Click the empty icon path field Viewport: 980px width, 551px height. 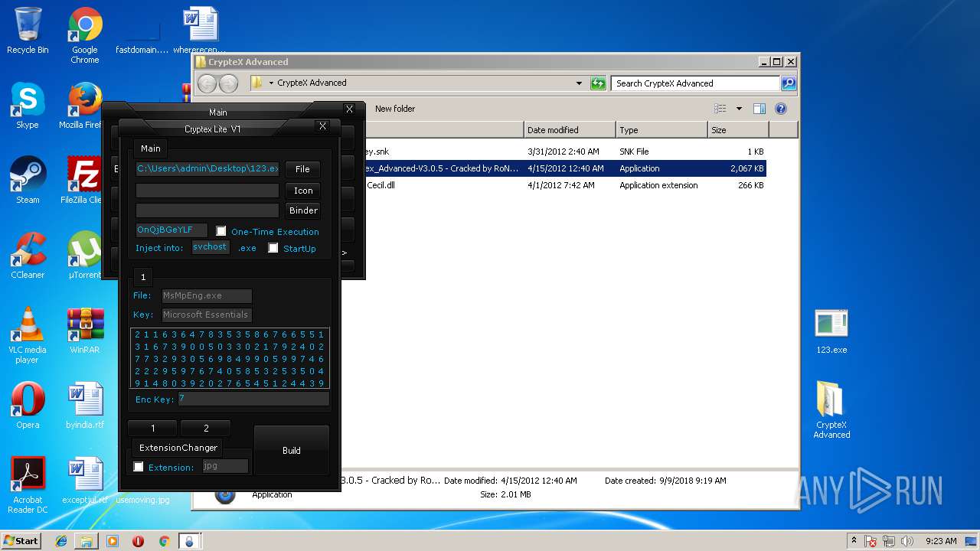(207, 190)
